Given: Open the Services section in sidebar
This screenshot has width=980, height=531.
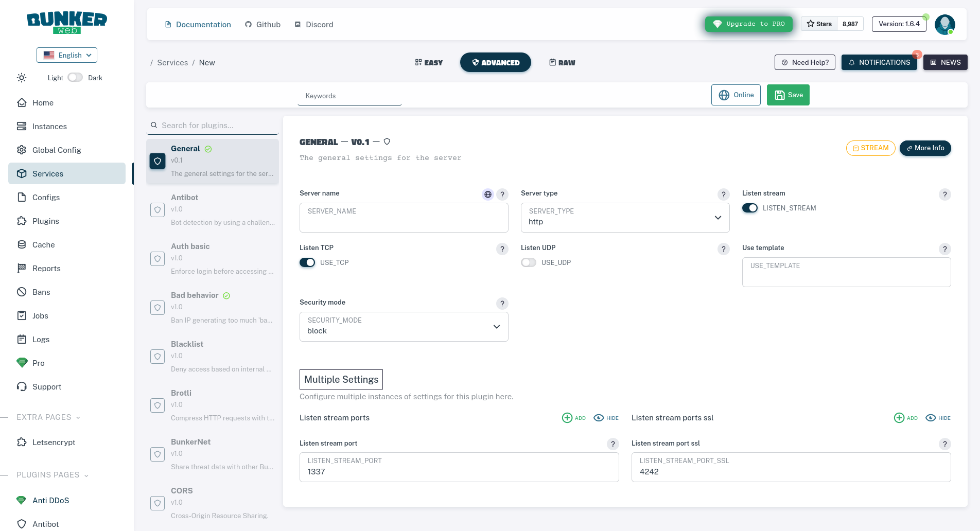Looking at the screenshot, I should pyautogui.click(x=48, y=173).
